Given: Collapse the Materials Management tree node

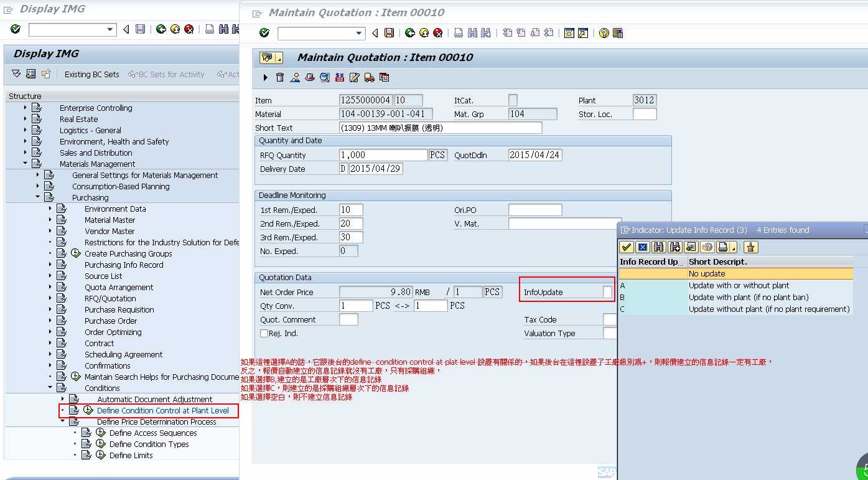Looking at the screenshot, I should (26, 164).
